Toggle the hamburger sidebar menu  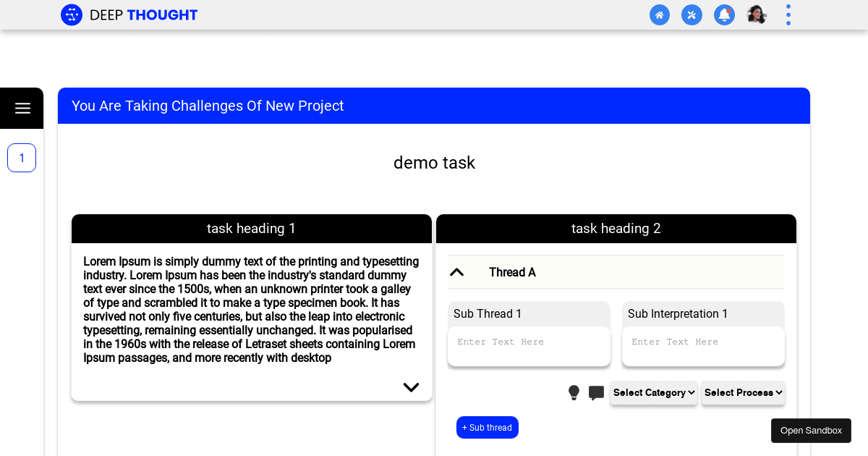tap(22, 109)
